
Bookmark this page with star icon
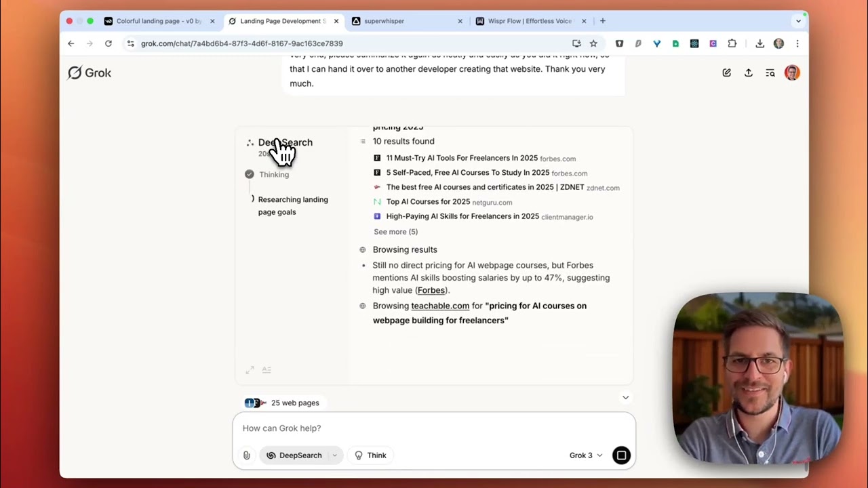point(593,43)
